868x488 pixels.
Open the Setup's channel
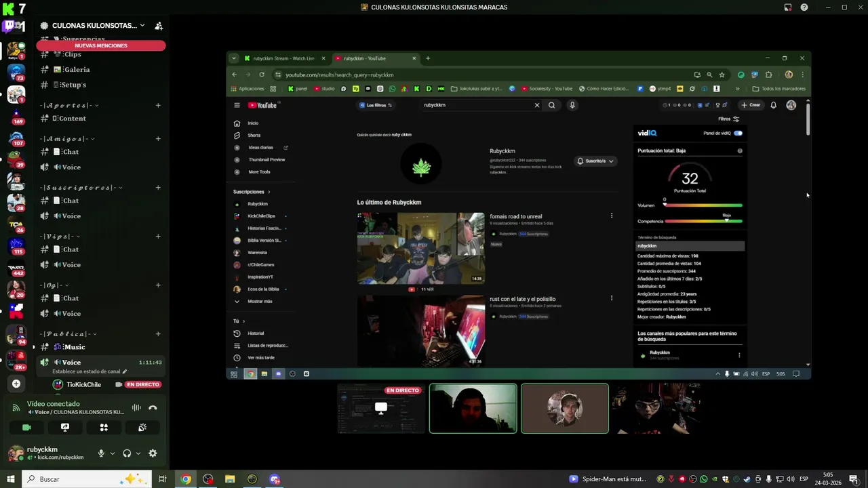(101, 85)
